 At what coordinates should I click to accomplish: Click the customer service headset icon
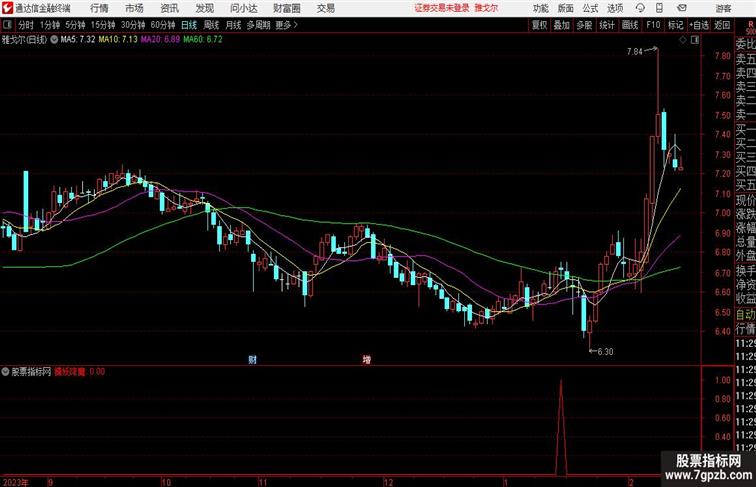[640, 8]
